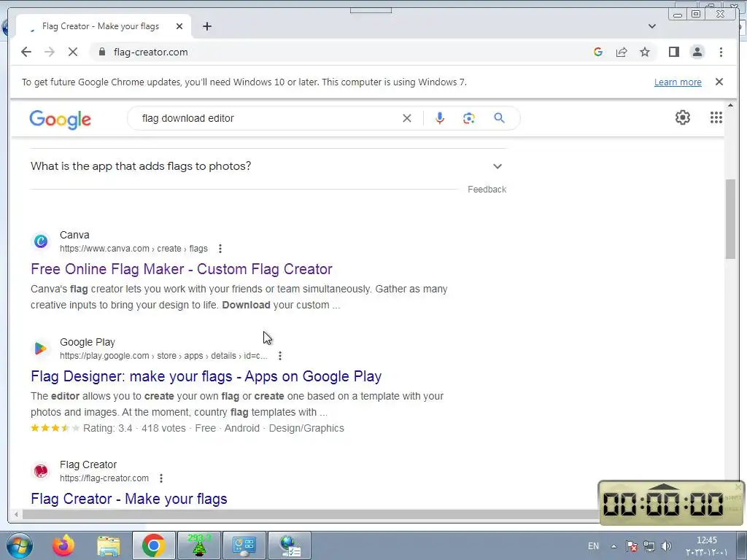Open the tab search dropdown arrow
Screen dimensions: 747x560
tap(652, 26)
